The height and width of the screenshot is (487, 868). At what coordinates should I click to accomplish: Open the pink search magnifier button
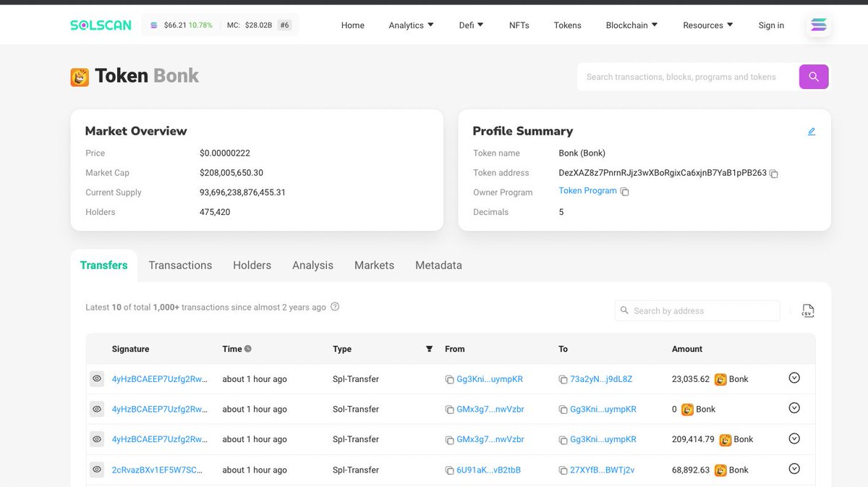pyautogui.click(x=814, y=76)
